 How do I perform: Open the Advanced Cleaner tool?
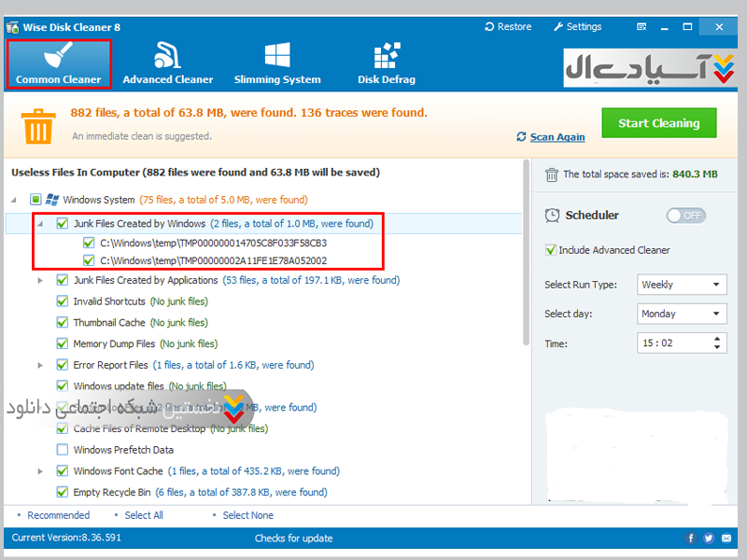pyautogui.click(x=167, y=63)
